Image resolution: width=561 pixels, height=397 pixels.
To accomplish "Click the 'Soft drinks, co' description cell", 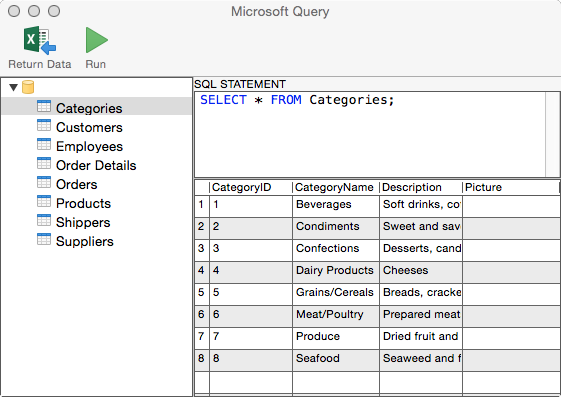I will pyautogui.click(x=421, y=206).
